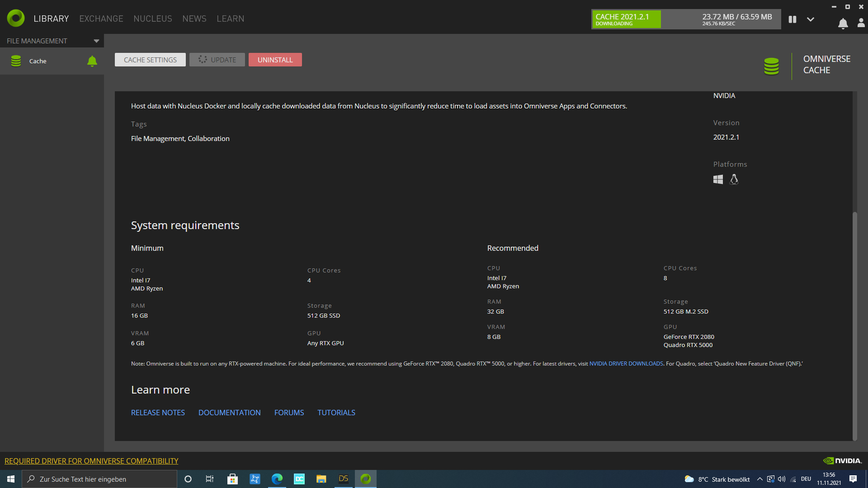Switch to the Exchange tab
The image size is (868, 488).
pyautogui.click(x=101, y=19)
